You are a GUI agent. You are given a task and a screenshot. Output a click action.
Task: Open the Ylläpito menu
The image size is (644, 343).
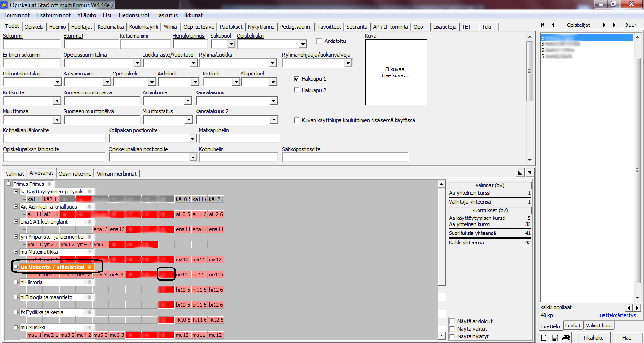click(x=87, y=15)
